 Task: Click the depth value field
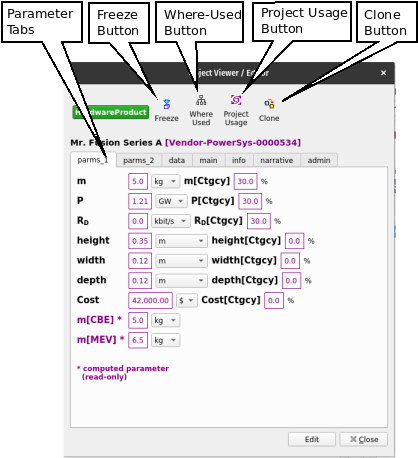(140, 280)
